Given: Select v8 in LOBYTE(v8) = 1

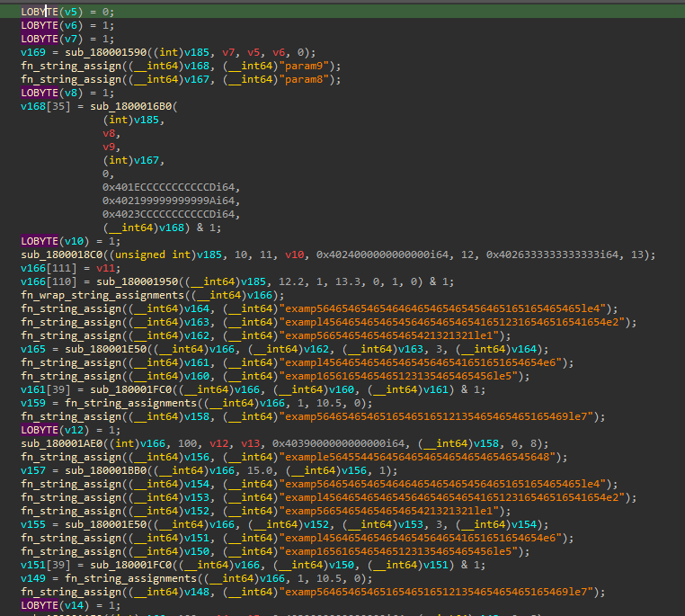Looking at the screenshot, I should point(70,93).
